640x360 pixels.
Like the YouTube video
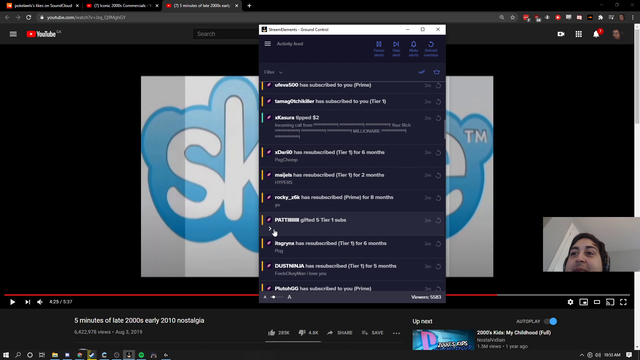click(x=279, y=333)
